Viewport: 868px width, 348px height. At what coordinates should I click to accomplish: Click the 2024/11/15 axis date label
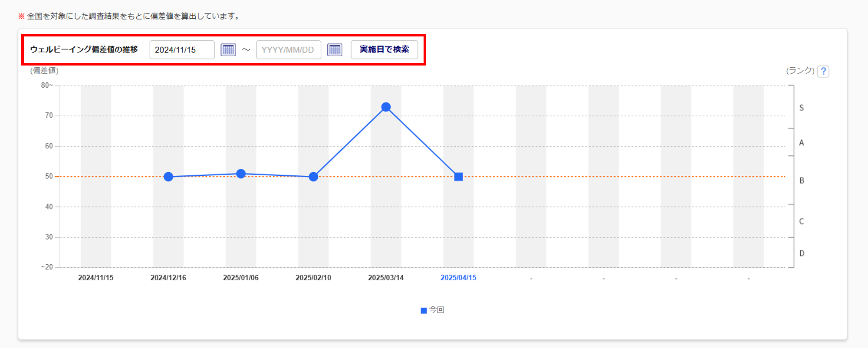(95, 278)
